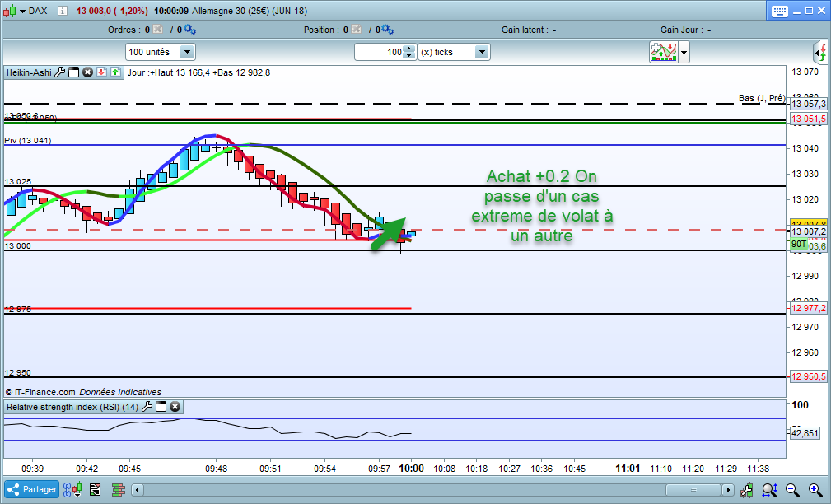Screen dimensions: 831x504
Task: Zoom out with the minus magnifier
Action: 792,490
